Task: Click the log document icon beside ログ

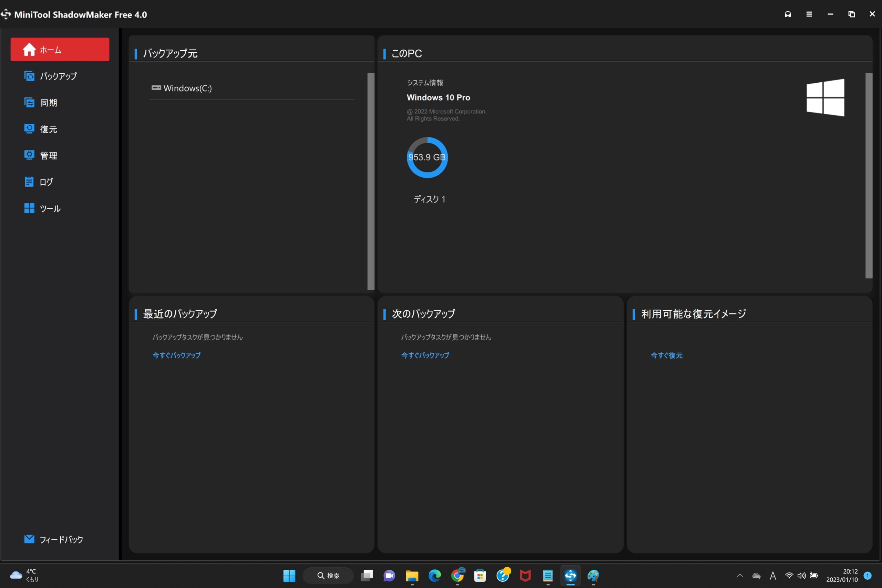Action: [29, 182]
